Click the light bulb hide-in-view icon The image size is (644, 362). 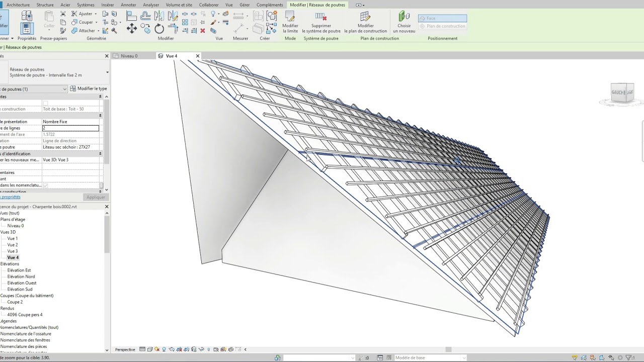(x=214, y=14)
